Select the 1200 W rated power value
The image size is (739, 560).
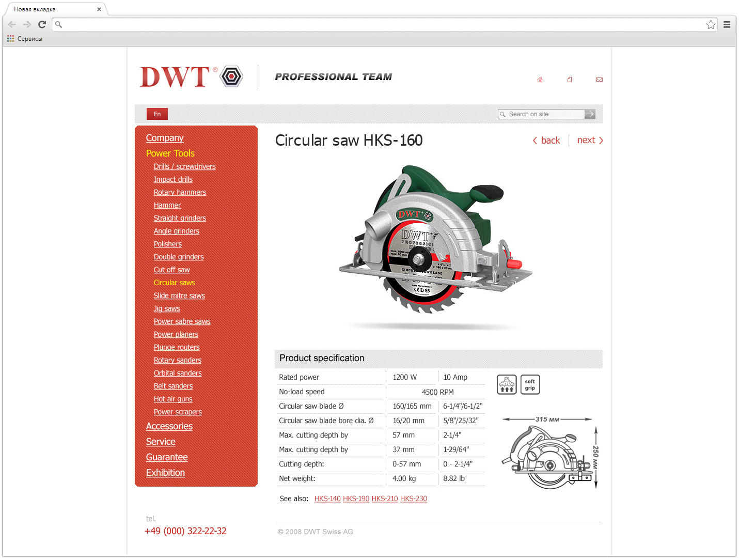[x=405, y=377]
